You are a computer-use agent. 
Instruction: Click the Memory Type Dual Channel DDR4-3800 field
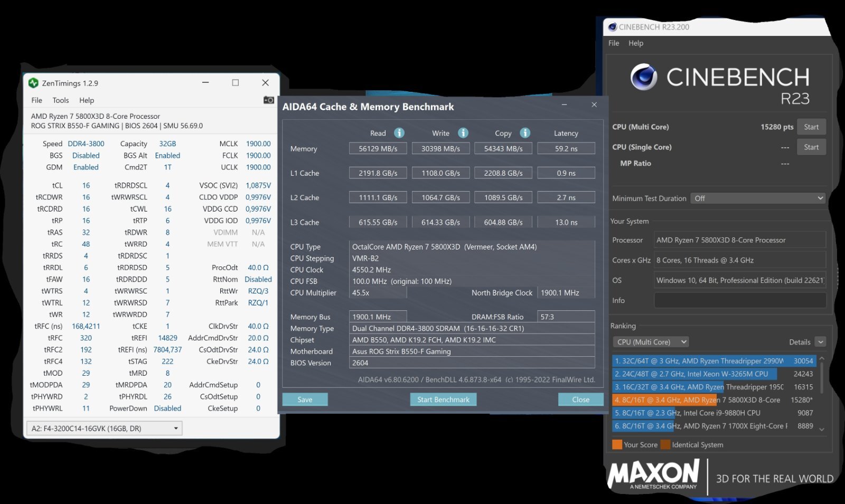click(472, 328)
